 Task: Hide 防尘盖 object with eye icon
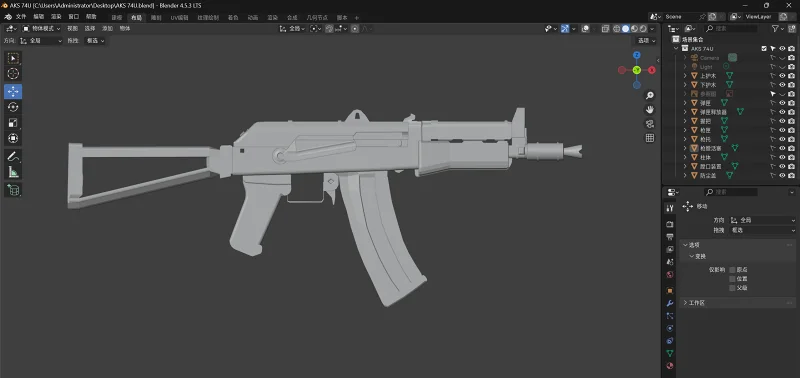coord(782,175)
